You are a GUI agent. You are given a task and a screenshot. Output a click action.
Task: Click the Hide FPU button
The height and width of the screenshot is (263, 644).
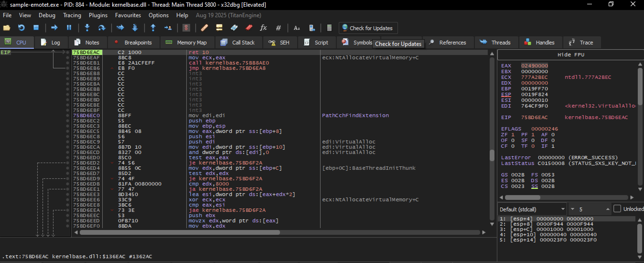pos(571,55)
